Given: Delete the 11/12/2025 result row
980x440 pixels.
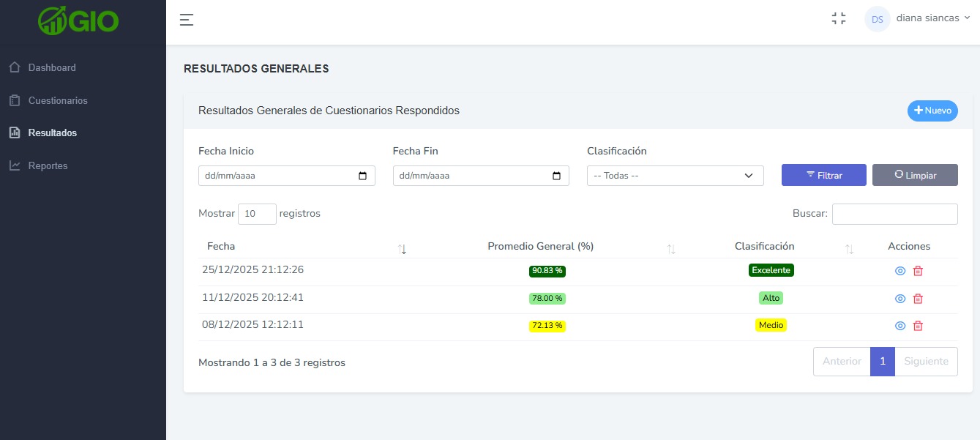Looking at the screenshot, I should (918, 299).
